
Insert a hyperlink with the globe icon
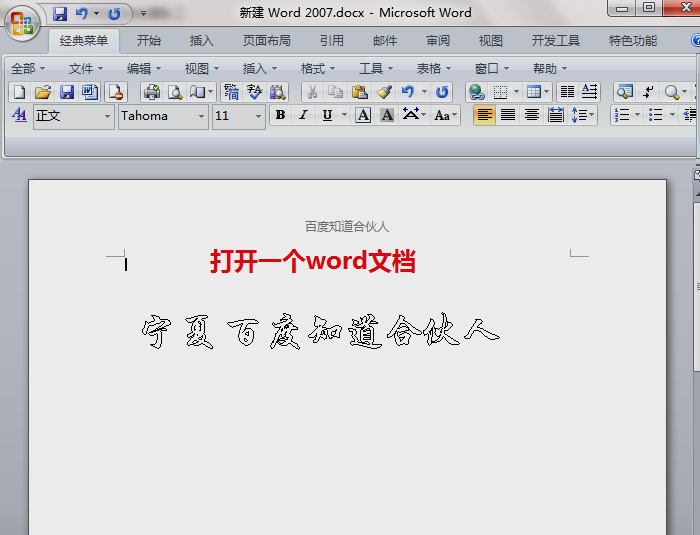(477, 92)
